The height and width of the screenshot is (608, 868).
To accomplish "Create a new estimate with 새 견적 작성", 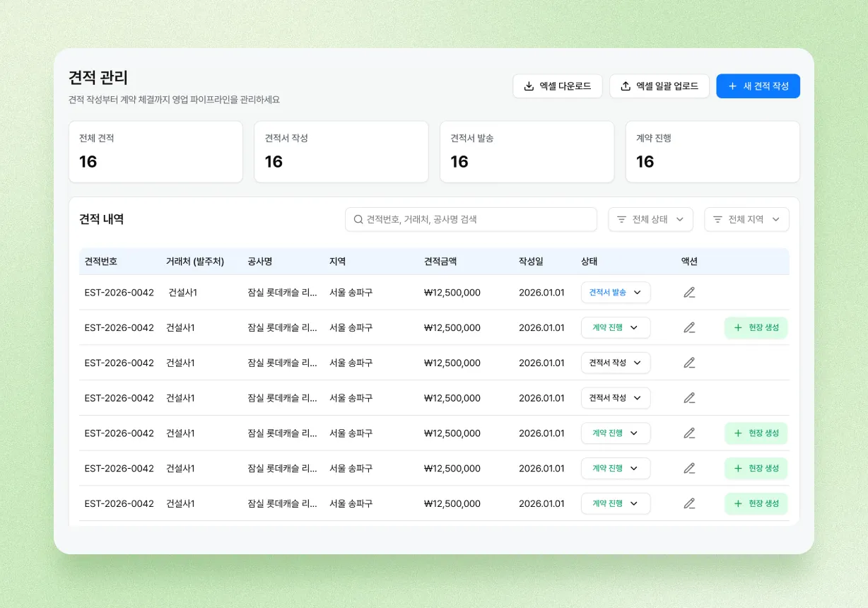I will tap(758, 86).
